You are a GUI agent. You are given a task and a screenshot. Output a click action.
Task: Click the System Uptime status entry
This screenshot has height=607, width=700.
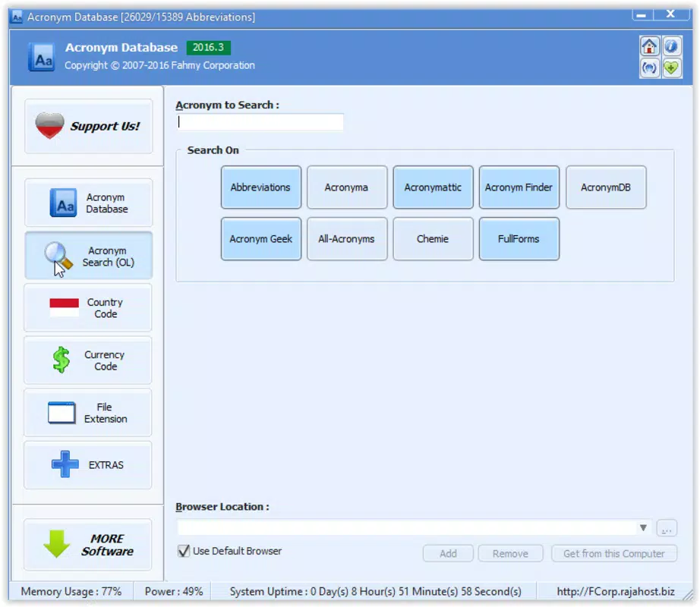click(376, 591)
